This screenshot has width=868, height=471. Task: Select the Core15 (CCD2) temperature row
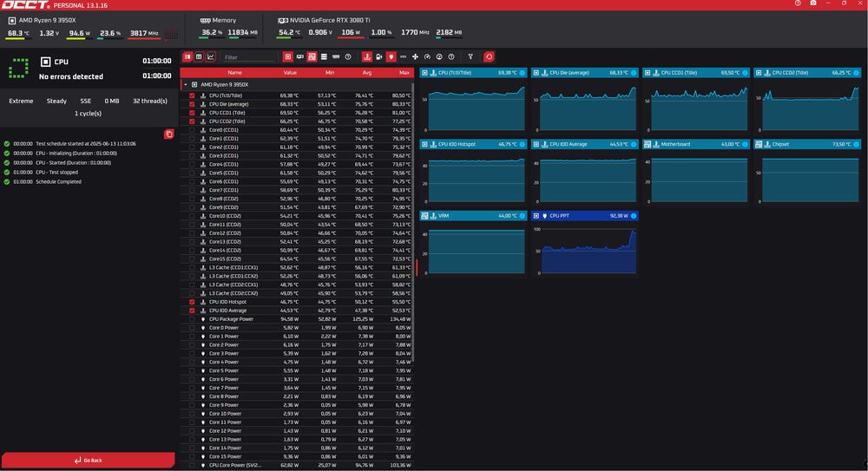tap(296, 258)
